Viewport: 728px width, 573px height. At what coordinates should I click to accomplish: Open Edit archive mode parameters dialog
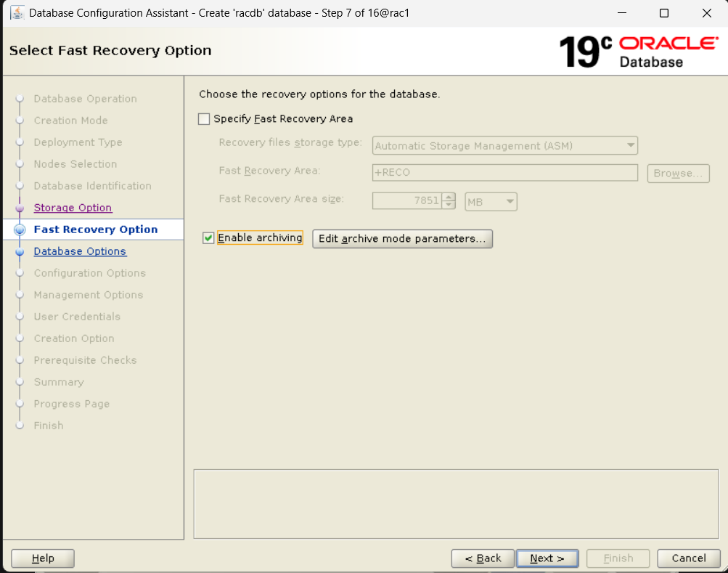pos(402,239)
